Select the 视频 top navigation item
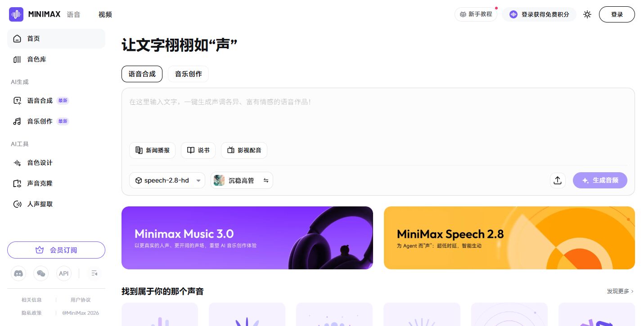This screenshot has width=644, height=326. [x=105, y=14]
